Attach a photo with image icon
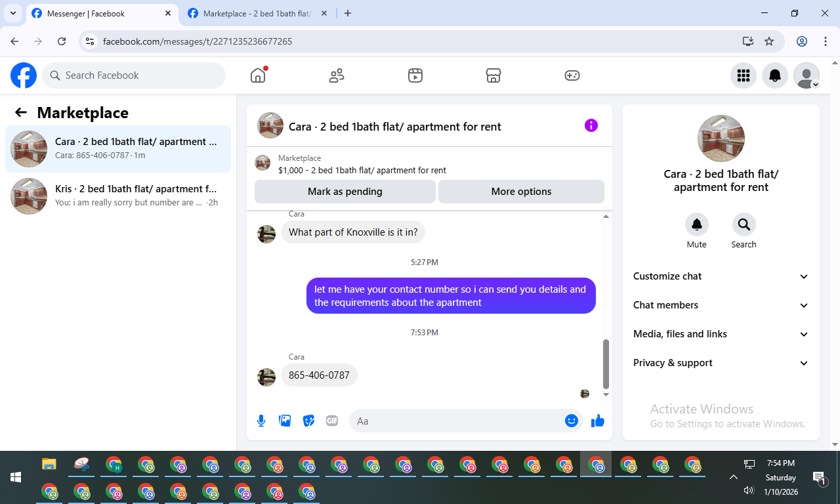This screenshot has height=504, width=840. [x=285, y=421]
